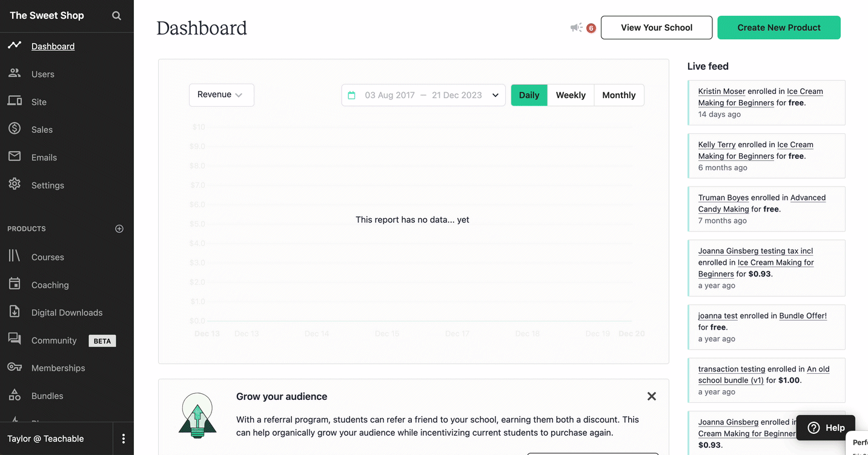Screen dimensions: 868x455
Task: Click the Coaching calendar icon
Action: click(15, 284)
